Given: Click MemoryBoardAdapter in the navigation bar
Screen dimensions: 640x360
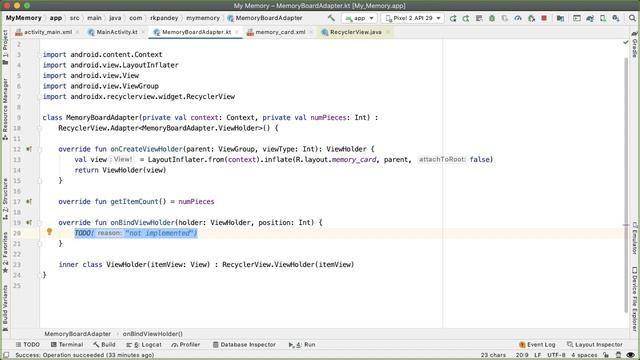Looking at the screenshot, I should tap(265, 18).
